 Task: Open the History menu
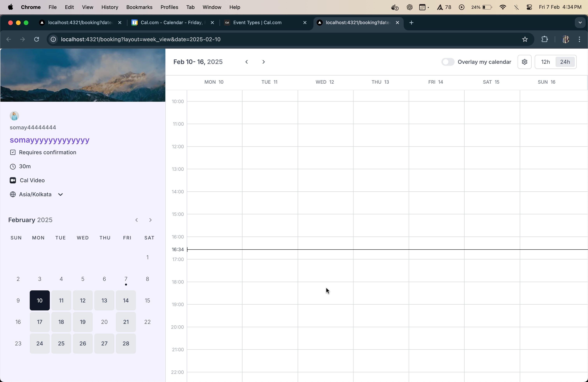(110, 7)
